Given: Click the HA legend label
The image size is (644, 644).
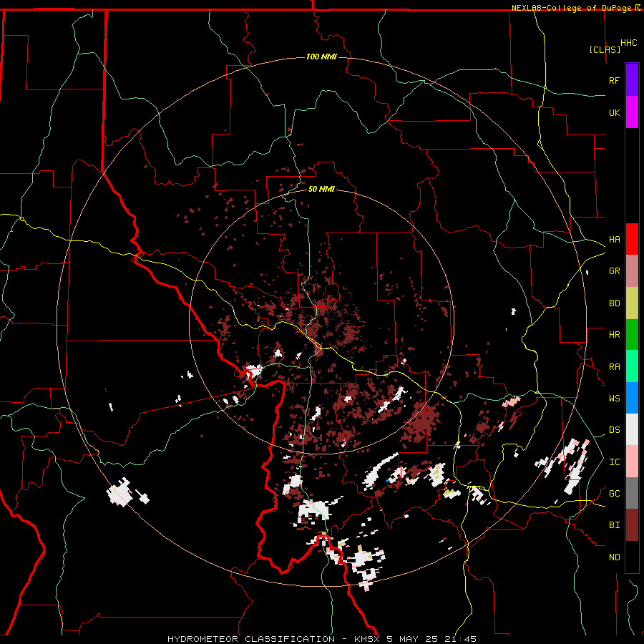Looking at the screenshot, I should pos(614,240).
